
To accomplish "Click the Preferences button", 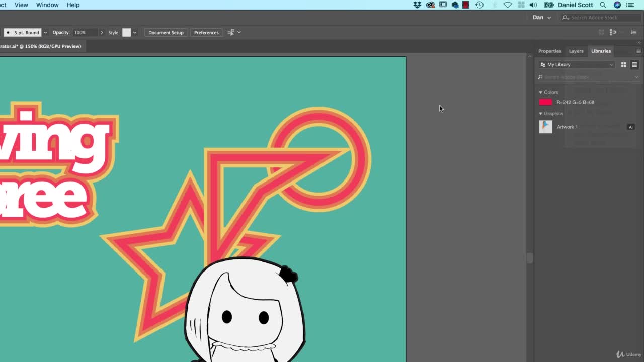I will tap(206, 33).
